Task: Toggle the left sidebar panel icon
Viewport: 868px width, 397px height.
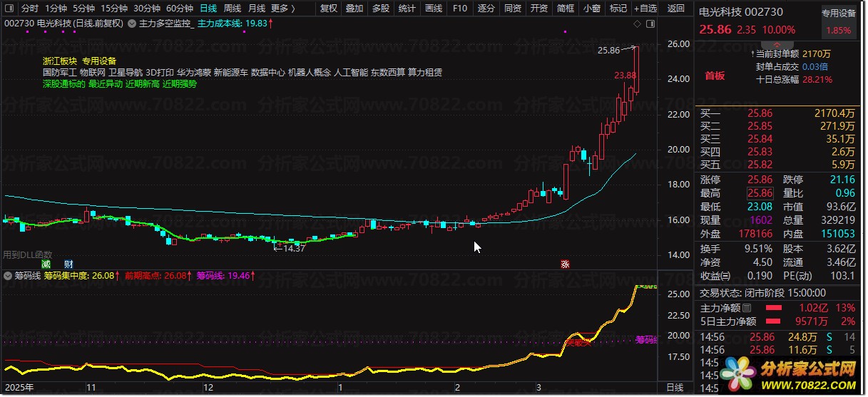Action: 9,9
